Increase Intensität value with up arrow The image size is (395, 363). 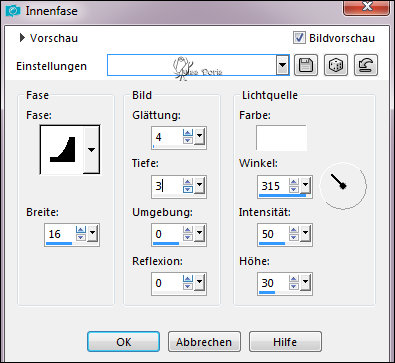(294, 229)
